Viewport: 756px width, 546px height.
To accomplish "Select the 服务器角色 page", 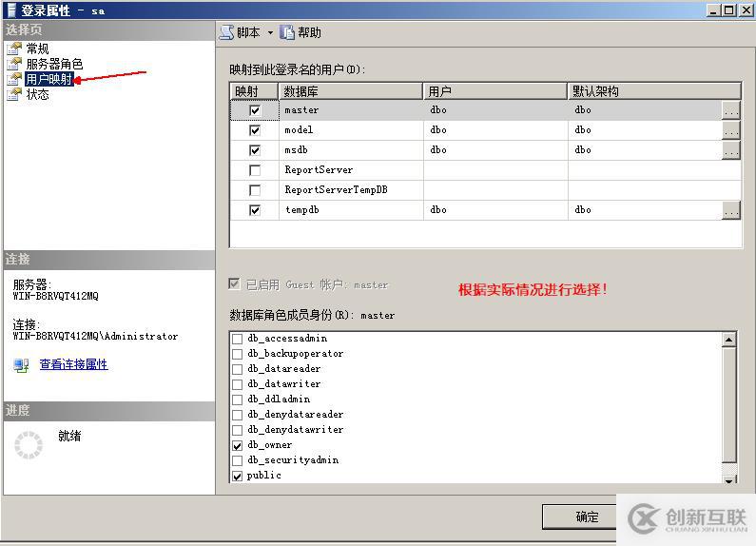I will click(54, 64).
